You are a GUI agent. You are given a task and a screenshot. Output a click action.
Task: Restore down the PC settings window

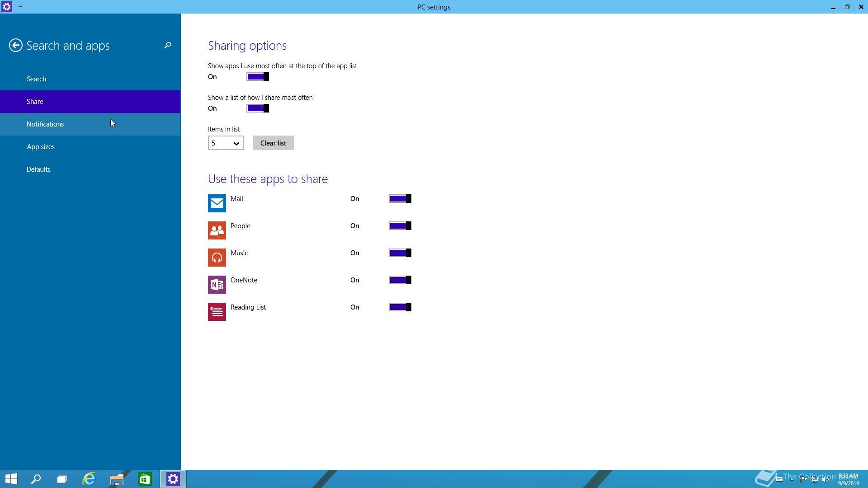pyautogui.click(x=847, y=7)
